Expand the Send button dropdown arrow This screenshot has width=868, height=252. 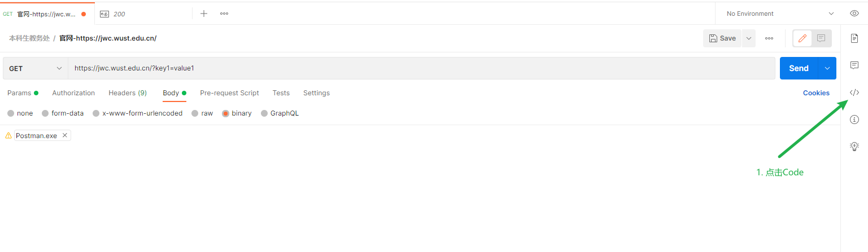827,68
